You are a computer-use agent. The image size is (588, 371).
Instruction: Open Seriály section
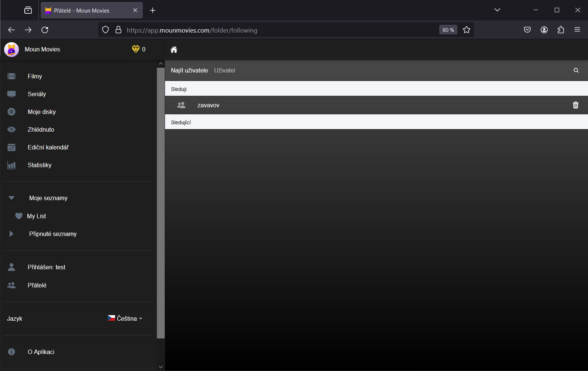(37, 94)
